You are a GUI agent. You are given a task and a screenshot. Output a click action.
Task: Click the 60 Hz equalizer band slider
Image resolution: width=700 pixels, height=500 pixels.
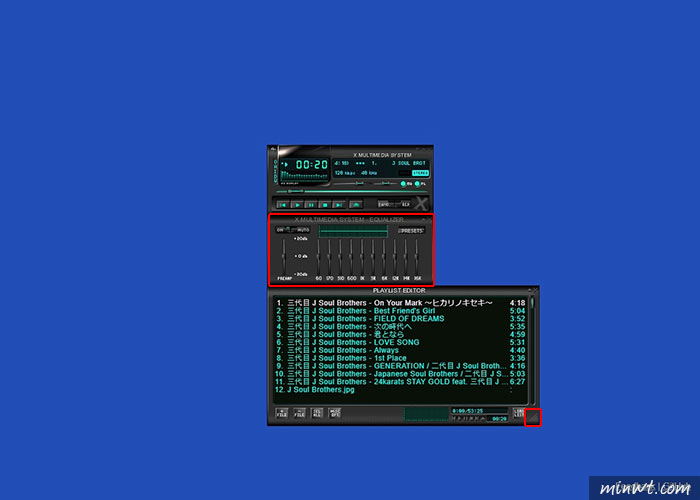pyautogui.click(x=318, y=257)
